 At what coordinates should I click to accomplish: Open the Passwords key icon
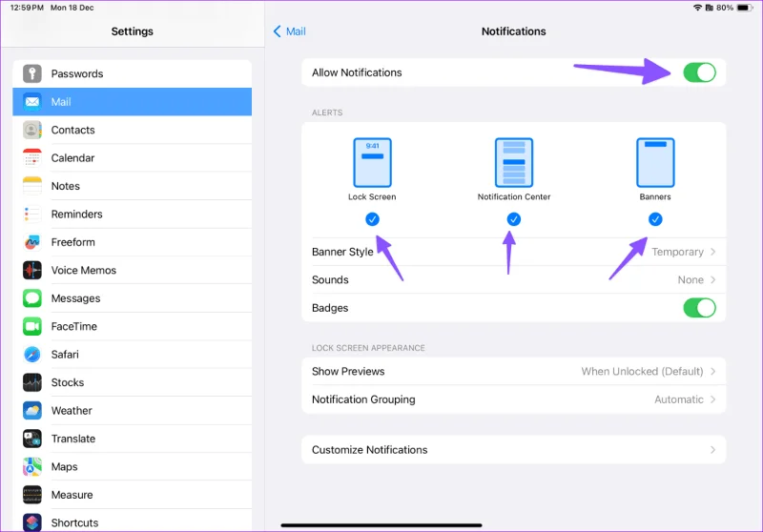pos(32,73)
